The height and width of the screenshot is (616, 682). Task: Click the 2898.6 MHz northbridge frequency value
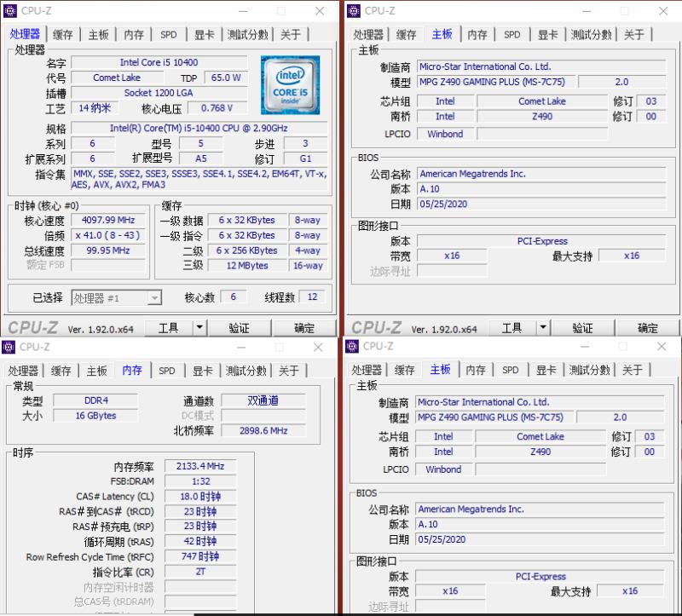[263, 431]
